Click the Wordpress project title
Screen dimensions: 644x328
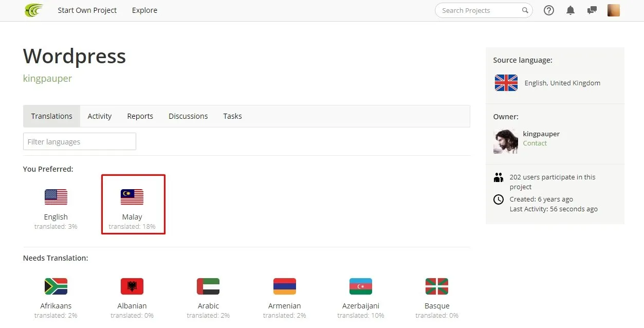75,56
